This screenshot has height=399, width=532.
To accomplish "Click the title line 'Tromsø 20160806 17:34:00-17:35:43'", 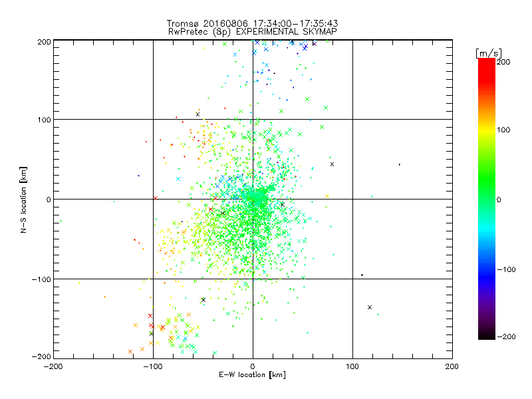I will pos(253,23).
